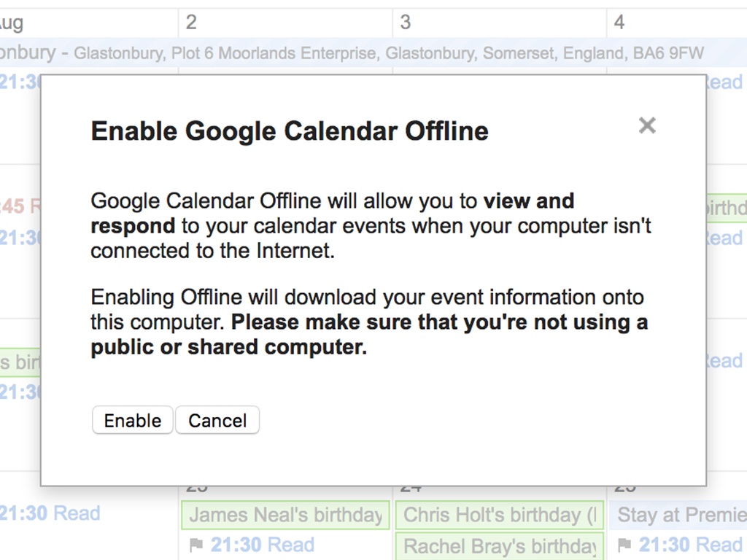Click day number 3 header
747x560 pixels.
pyautogui.click(x=406, y=23)
